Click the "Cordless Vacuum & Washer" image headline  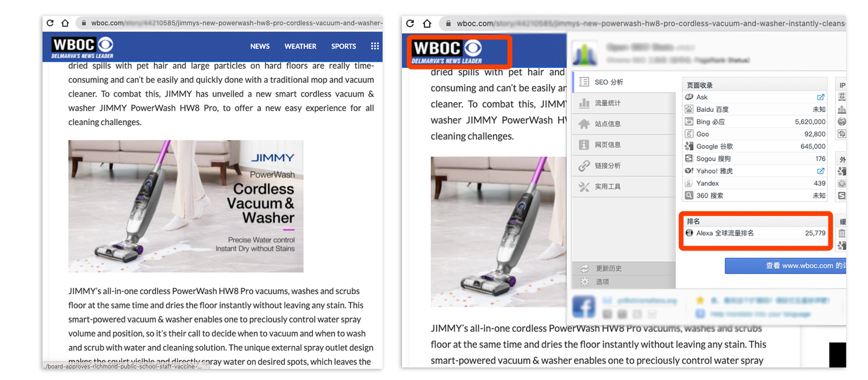coord(261,203)
